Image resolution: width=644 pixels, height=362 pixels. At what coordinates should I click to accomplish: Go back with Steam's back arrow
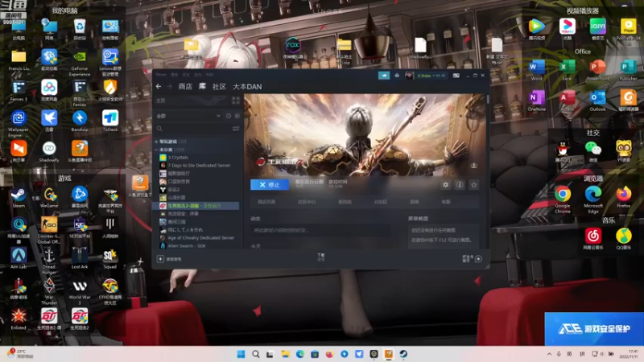(x=159, y=87)
